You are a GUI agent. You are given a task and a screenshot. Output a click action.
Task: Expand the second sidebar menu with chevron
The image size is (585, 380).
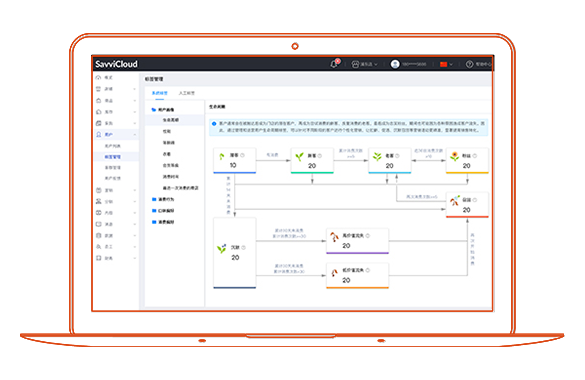coord(116,89)
